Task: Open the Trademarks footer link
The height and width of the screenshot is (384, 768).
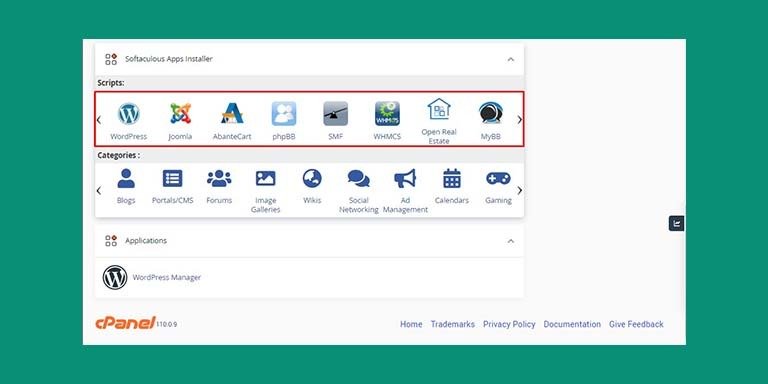Action: tap(453, 324)
